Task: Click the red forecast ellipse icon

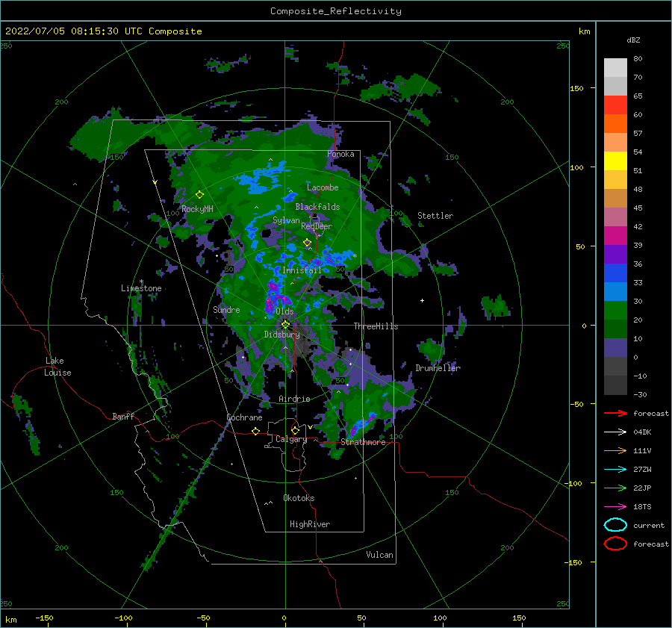Action: click(x=615, y=544)
